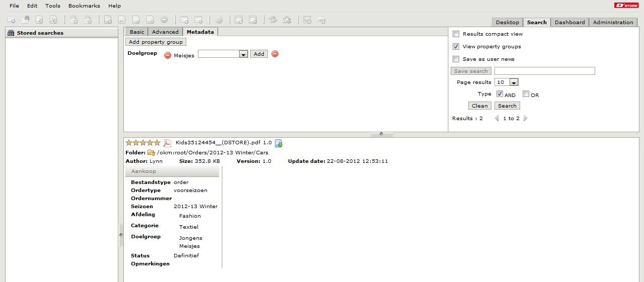644x282 pixels.
Task: Remove the Meisjes value with red minus icon
Action: click(x=168, y=55)
